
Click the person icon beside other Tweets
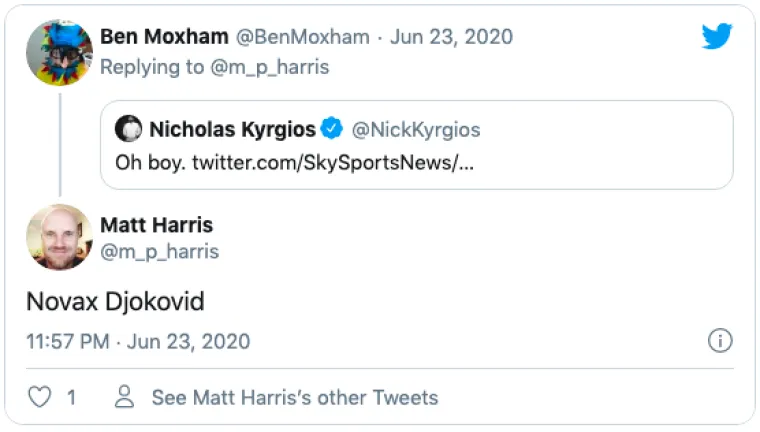[125, 397]
